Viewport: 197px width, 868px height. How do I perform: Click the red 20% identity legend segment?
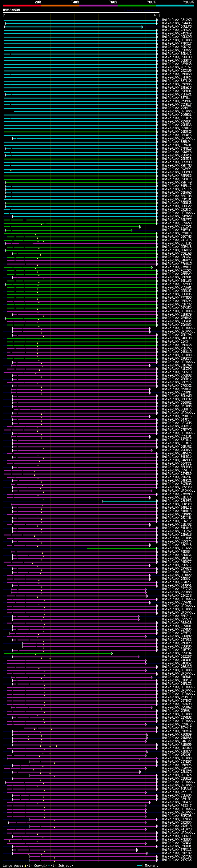pos(22,6)
